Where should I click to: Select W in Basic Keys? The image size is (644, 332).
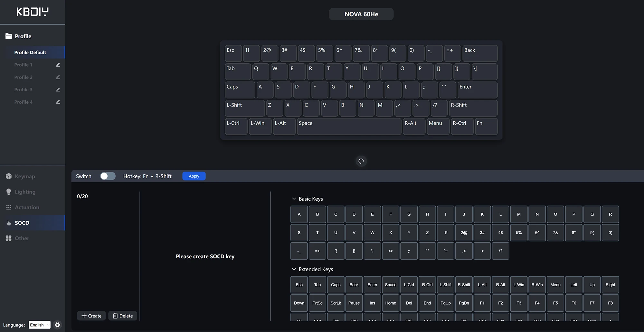pyautogui.click(x=372, y=233)
